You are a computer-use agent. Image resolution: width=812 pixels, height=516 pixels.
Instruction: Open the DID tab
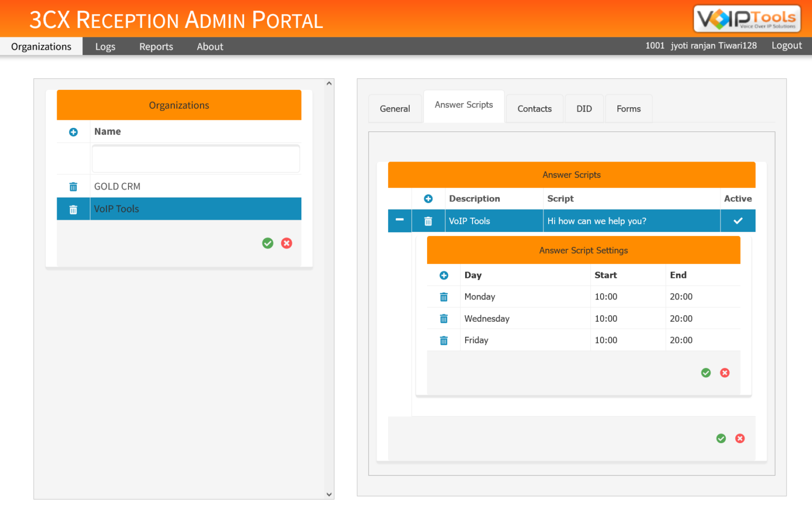(x=584, y=108)
